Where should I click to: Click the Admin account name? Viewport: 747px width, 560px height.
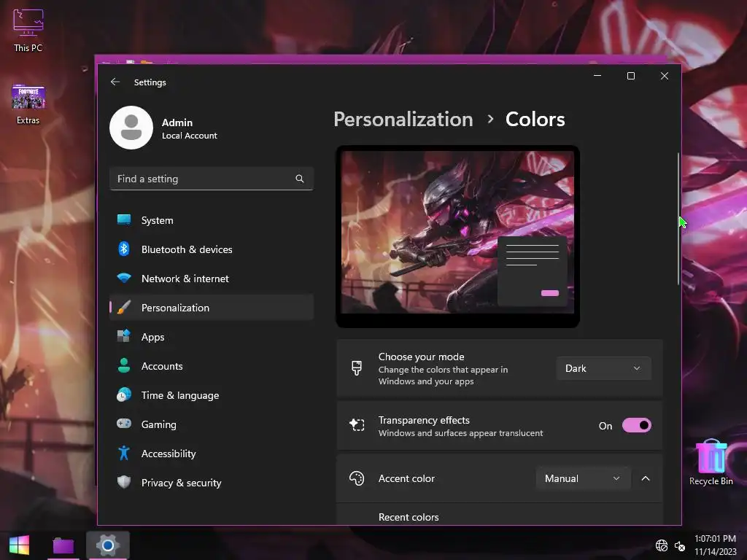click(x=177, y=122)
